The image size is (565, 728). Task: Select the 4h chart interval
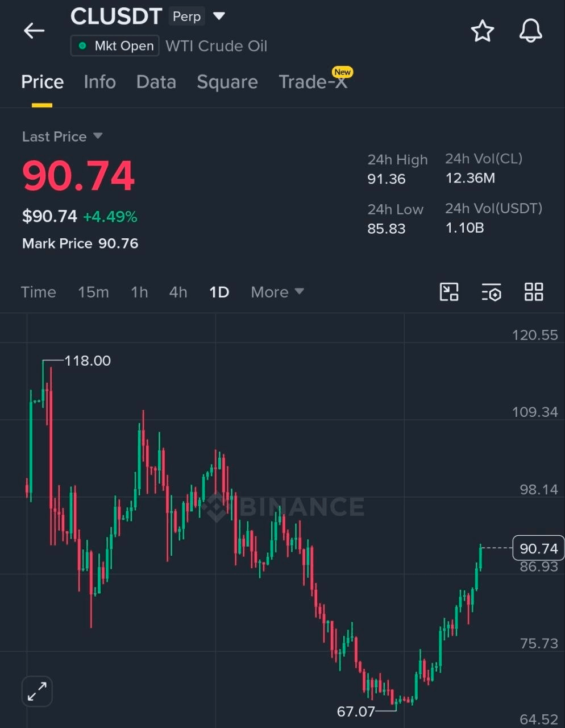[x=178, y=292]
